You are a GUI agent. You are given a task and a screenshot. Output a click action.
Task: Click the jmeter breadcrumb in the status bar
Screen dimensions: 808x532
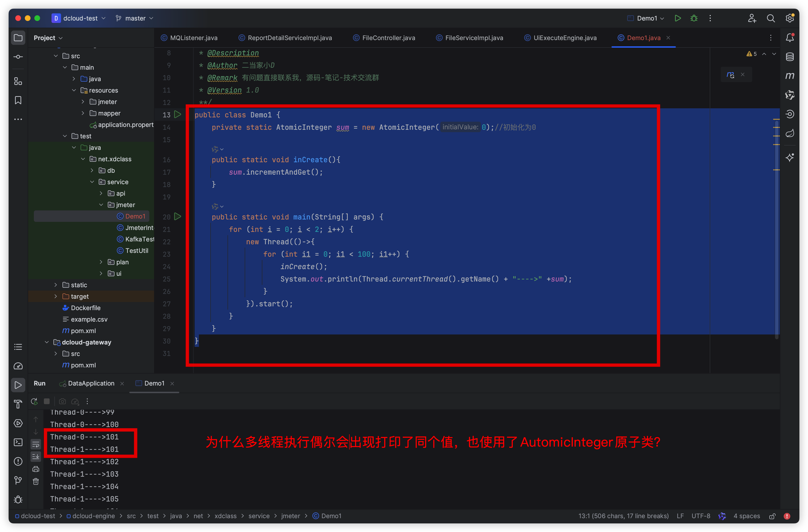pos(290,516)
